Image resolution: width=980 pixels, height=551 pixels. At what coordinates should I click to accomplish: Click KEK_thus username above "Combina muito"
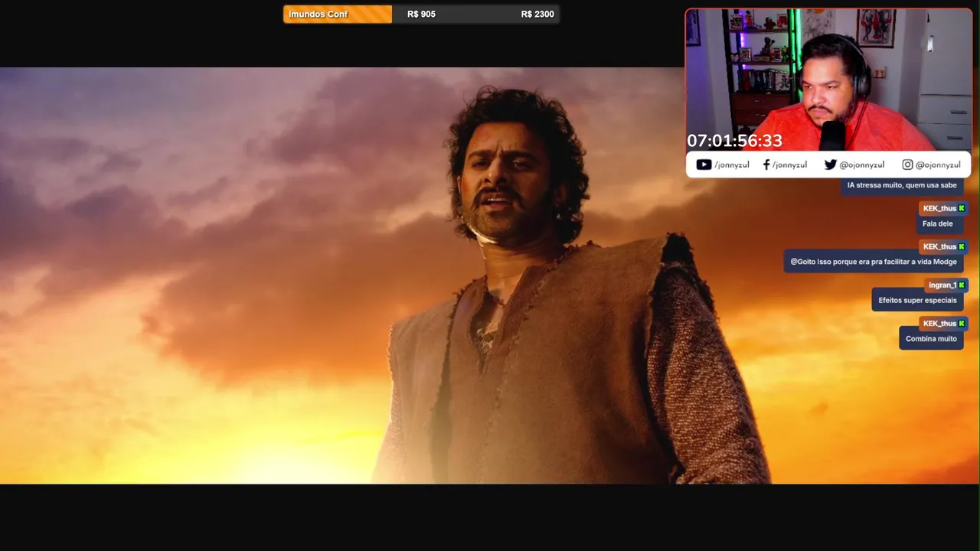coord(939,323)
